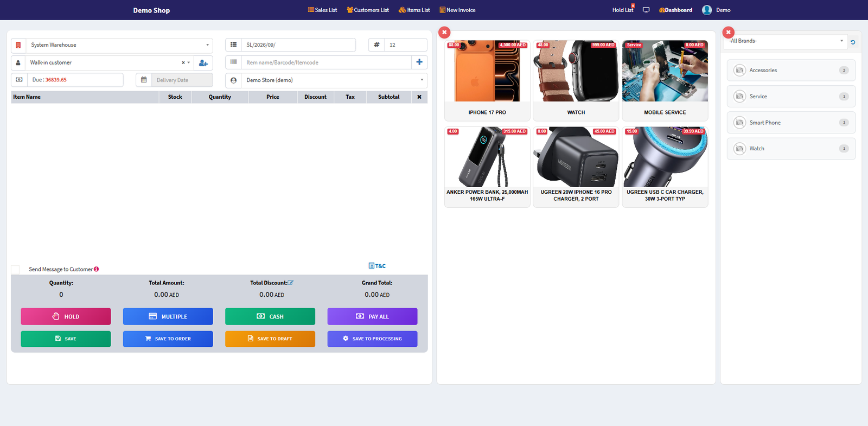Viewport: 868px width, 426px height.
Task: Open the Customers List menu
Action: (x=368, y=10)
